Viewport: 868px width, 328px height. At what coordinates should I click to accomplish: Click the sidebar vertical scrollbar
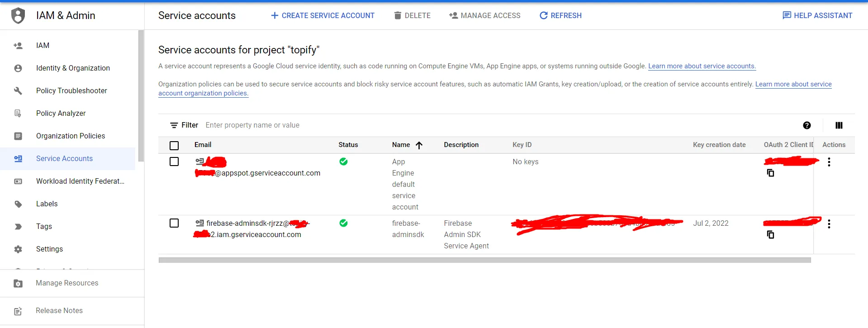[141, 96]
